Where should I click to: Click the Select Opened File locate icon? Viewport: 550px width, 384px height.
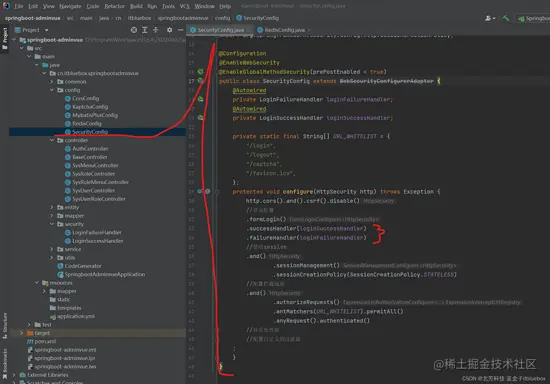(134, 30)
